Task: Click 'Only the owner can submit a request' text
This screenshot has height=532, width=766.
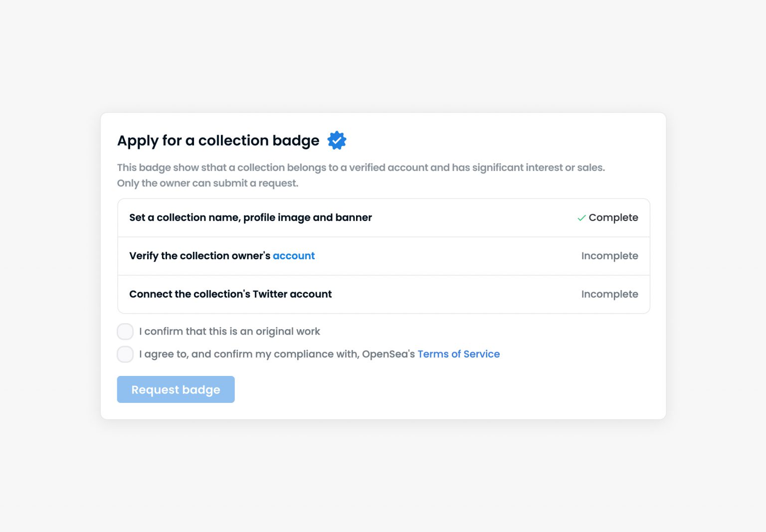Action: tap(207, 183)
